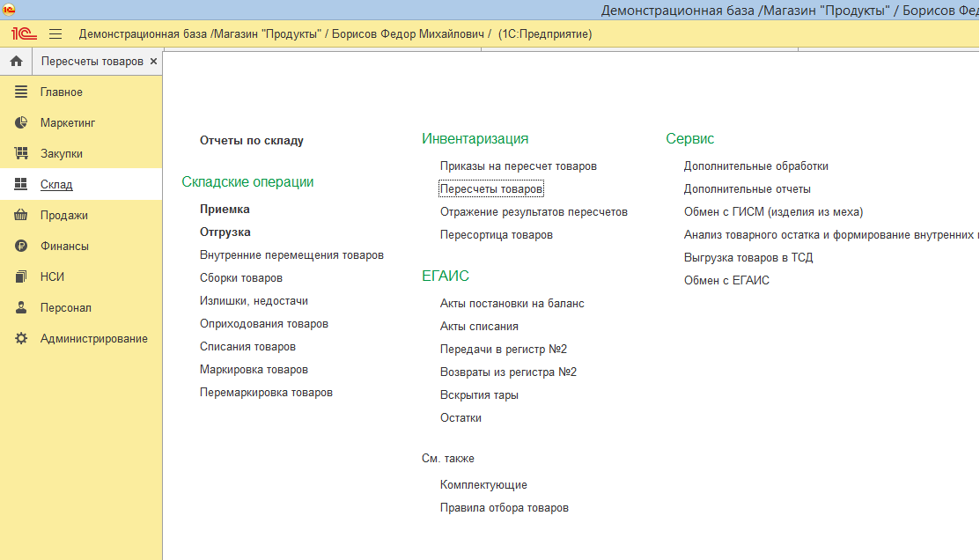Open Оприходования товаров
The image size is (980, 560).
pyautogui.click(x=264, y=324)
